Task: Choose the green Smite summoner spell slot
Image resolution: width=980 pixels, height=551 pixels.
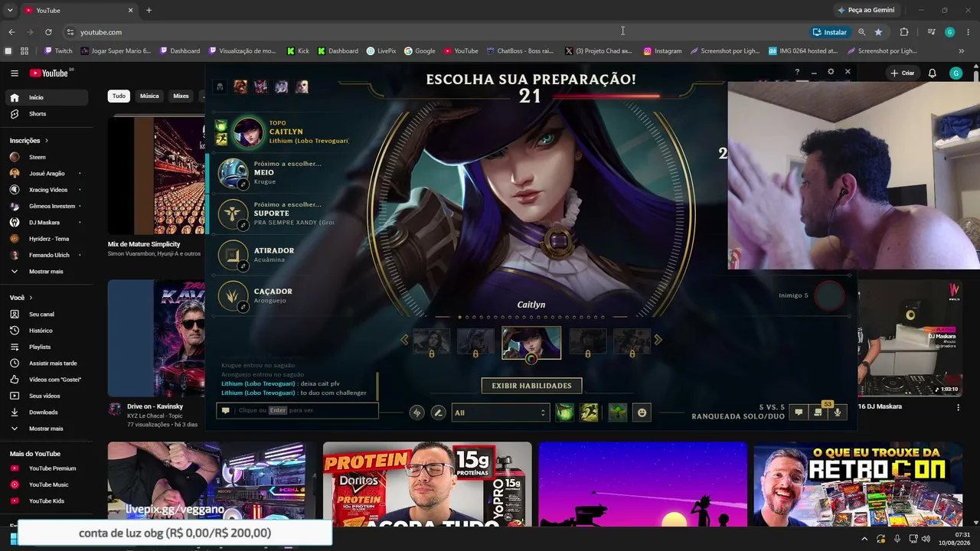Action: coord(564,412)
